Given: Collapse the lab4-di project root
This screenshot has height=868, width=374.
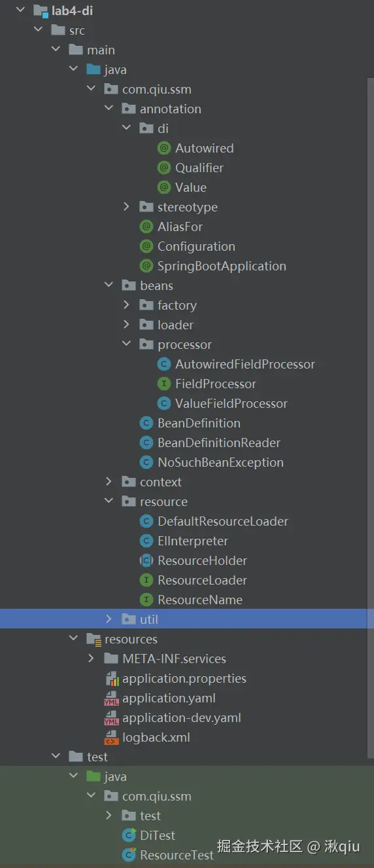Looking at the screenshot, I should (x=20, y=10).
